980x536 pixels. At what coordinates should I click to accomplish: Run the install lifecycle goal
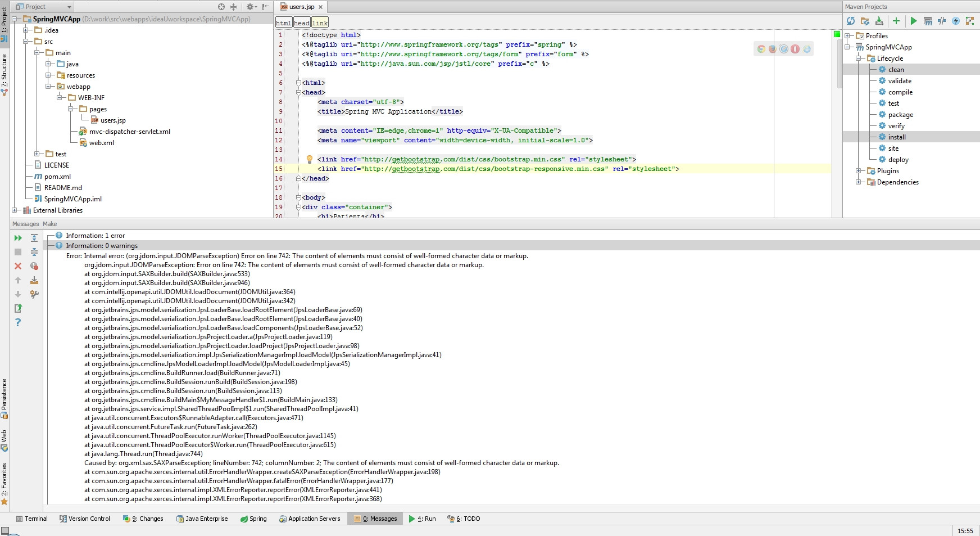click(x=897, y=137)
